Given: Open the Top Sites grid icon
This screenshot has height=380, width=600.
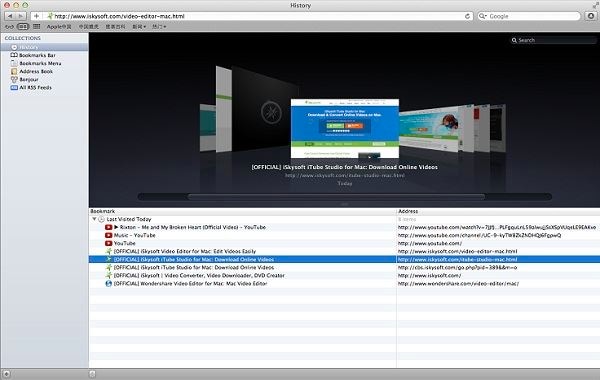Looking at the screenshot, I should point(37,26).
